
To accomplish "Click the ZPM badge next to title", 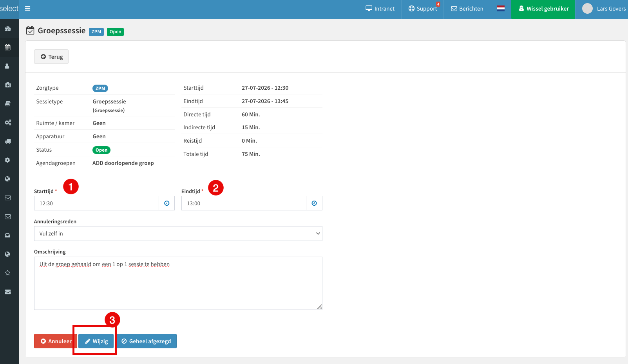I will tap(96, 32).
